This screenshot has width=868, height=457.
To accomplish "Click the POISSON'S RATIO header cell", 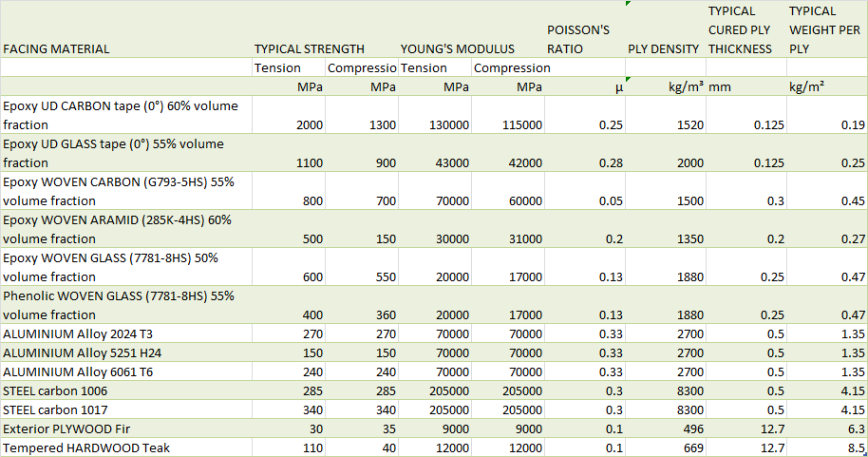I will tap(585, 29).
